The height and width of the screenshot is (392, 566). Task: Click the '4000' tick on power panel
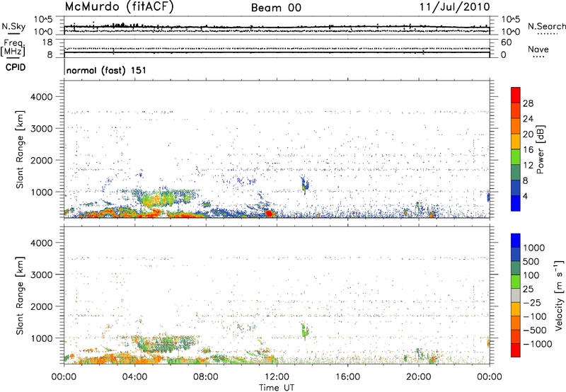pos(42,97)
